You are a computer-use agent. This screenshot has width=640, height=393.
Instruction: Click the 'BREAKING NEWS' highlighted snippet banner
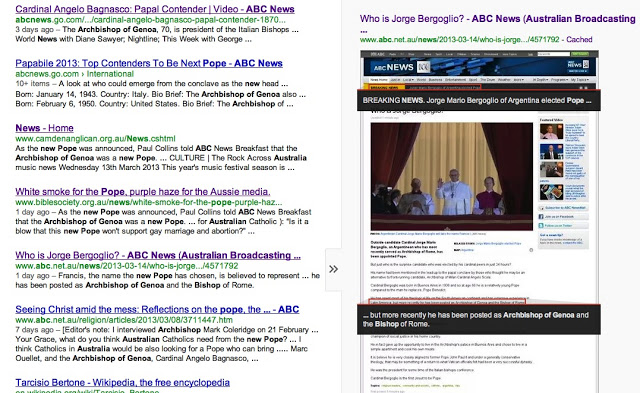[x=478, y=100]
